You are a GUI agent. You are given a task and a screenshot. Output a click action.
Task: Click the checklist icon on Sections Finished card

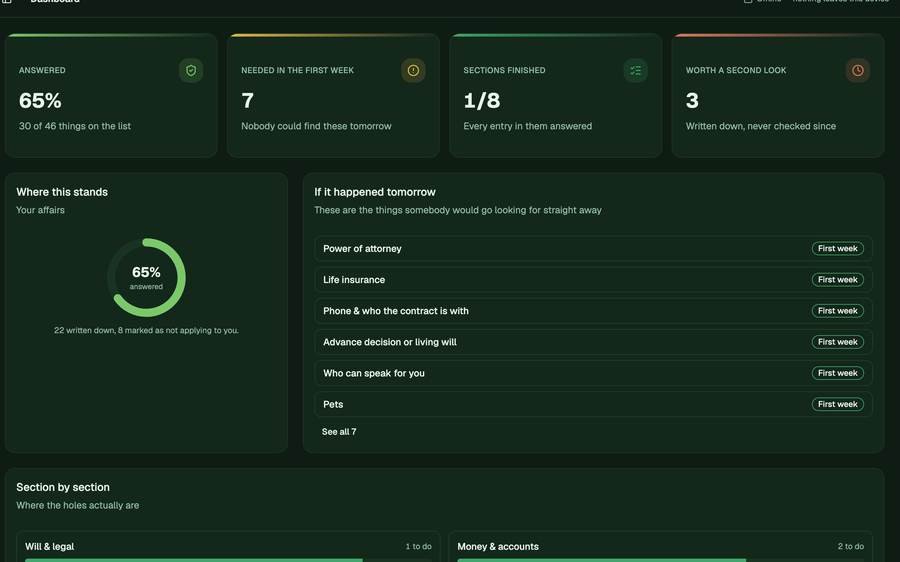click(x=635, y=71)
